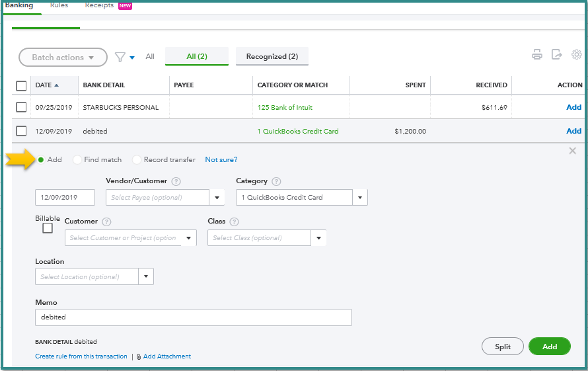This screenshot has height=371, width=588.
Task: Click the Select Payee input field
Action: (x=157, y=198)
